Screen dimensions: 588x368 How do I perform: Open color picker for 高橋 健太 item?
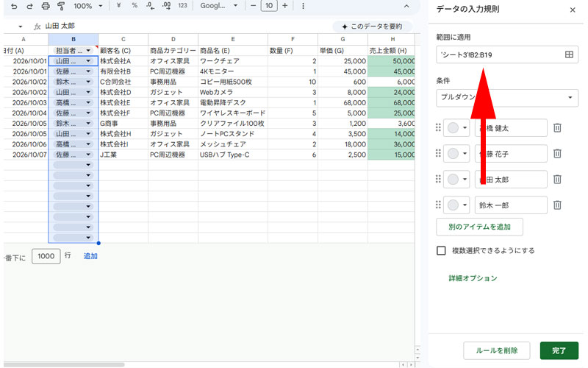pos(456,128)
